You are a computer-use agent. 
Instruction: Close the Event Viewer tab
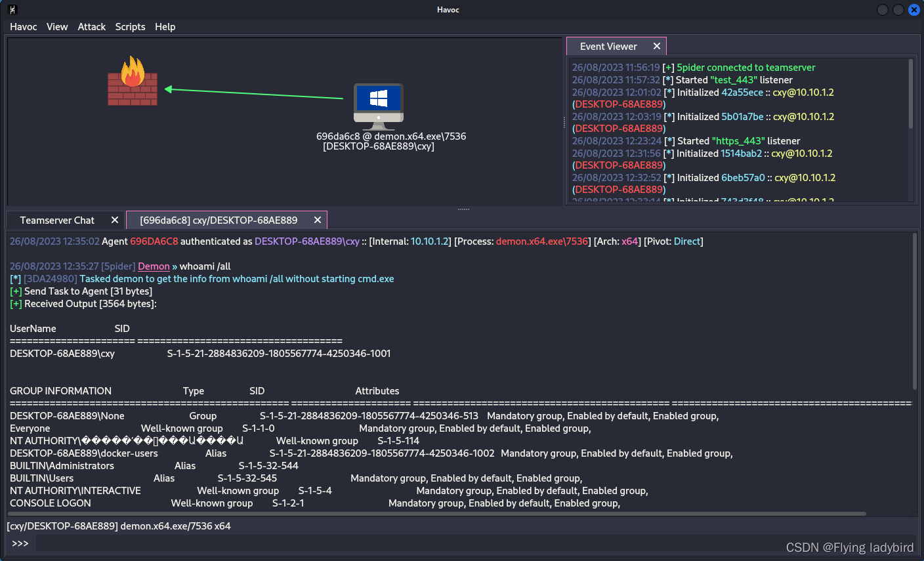657,47
